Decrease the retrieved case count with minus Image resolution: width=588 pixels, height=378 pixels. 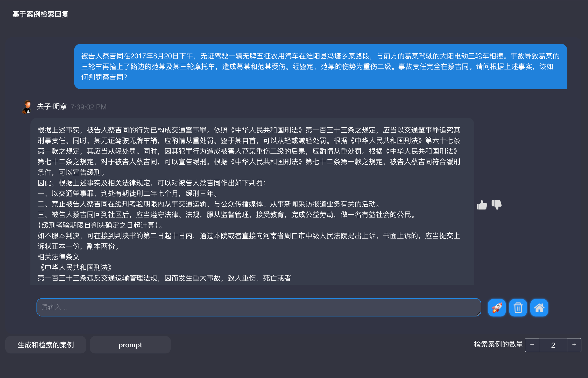point(532,345)
